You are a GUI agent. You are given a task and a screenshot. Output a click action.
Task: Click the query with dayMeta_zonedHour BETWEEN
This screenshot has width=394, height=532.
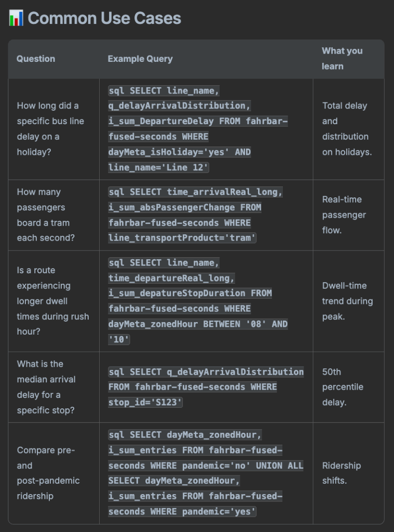point(198,301)
